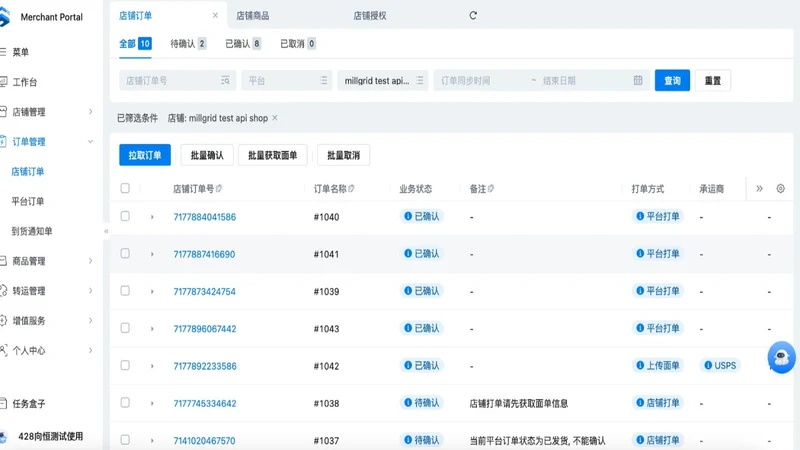Select the checkbox for order 7177745334642
This screenshot has height=450, width=800.
[125, 403]
